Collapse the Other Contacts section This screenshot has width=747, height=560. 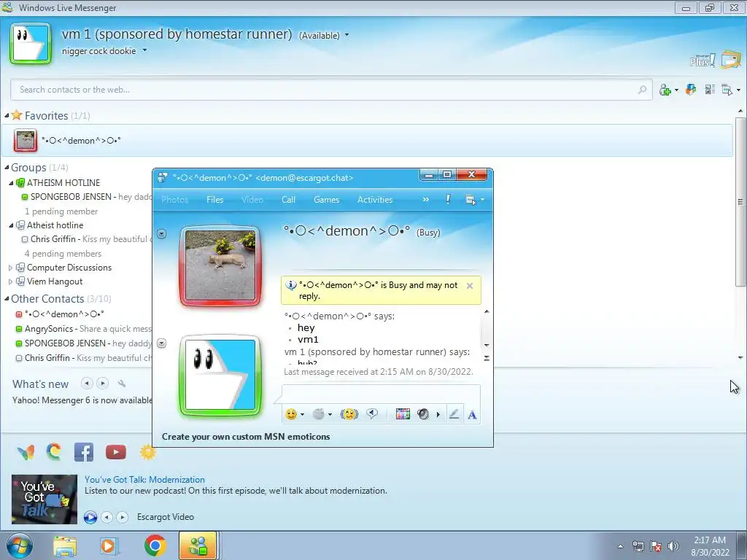(x=7, y=298)
